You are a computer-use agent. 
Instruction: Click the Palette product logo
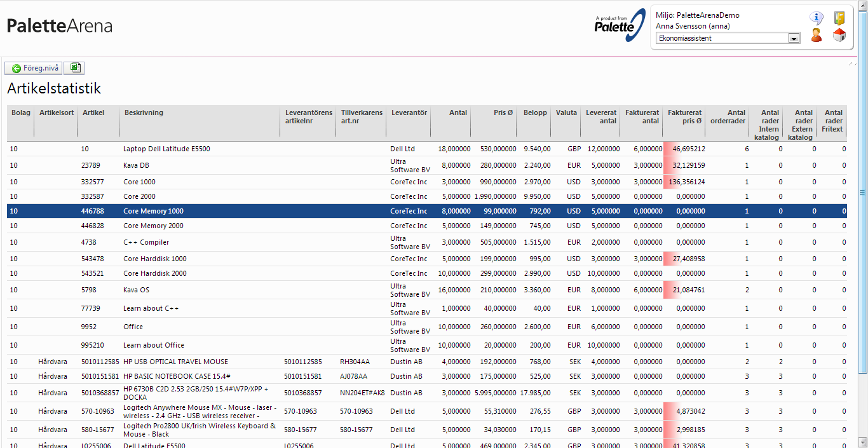point(620,26)
